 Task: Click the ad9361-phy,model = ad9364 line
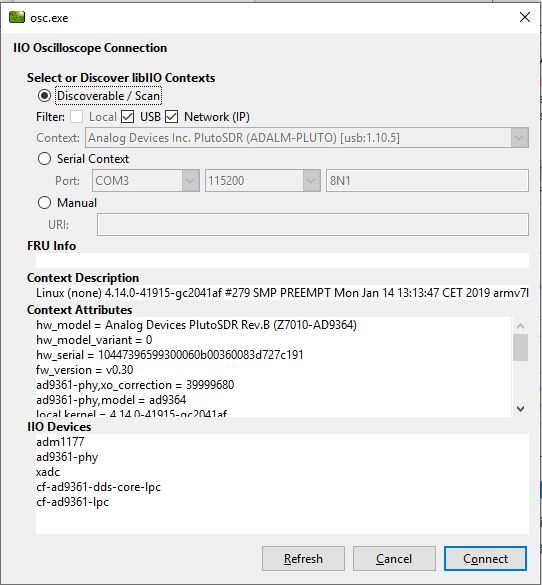[x=111, y=400]
